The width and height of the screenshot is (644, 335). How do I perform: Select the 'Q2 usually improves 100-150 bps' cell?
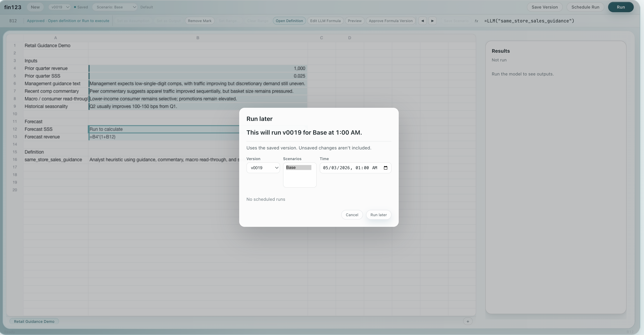(x=198, y=106)
